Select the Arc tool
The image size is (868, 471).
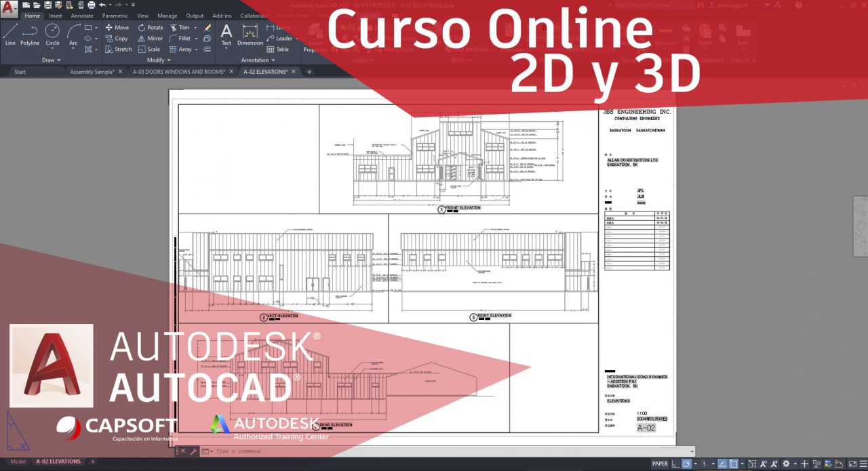(x=73, y=34)
